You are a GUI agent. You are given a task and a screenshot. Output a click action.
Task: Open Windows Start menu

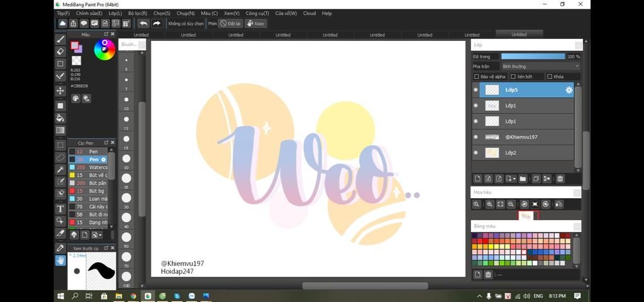pyautogui.click(x=60, y=296)
